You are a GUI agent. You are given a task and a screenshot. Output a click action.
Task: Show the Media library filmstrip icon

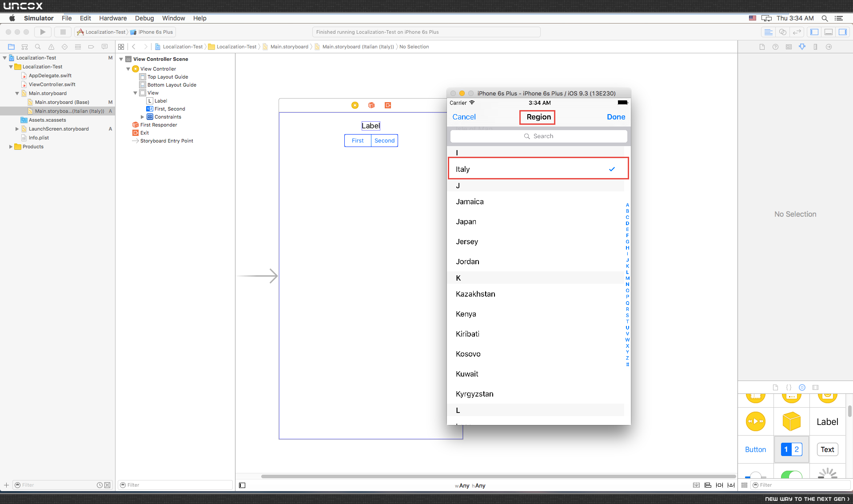pyautogui.click(x=816, y=387)
